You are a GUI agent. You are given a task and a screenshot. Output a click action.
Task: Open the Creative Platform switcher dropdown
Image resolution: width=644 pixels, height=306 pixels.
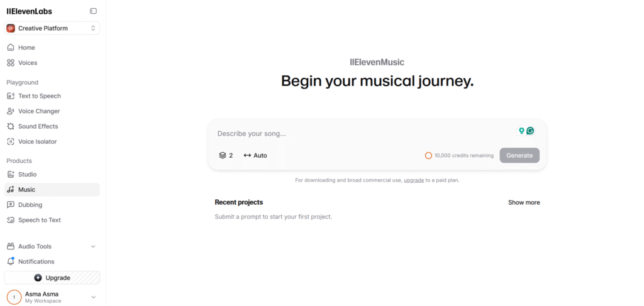[52, 28]
